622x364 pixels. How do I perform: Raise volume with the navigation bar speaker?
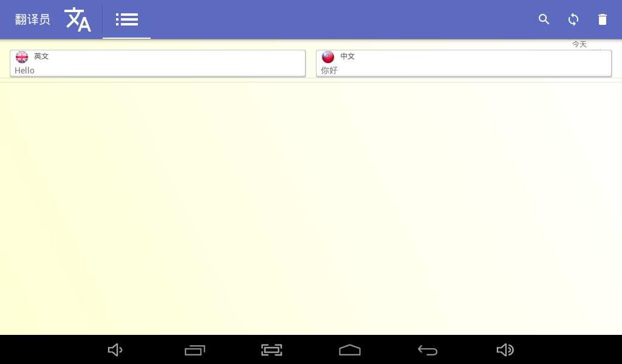pyautogui.click(x=505, y=349)
